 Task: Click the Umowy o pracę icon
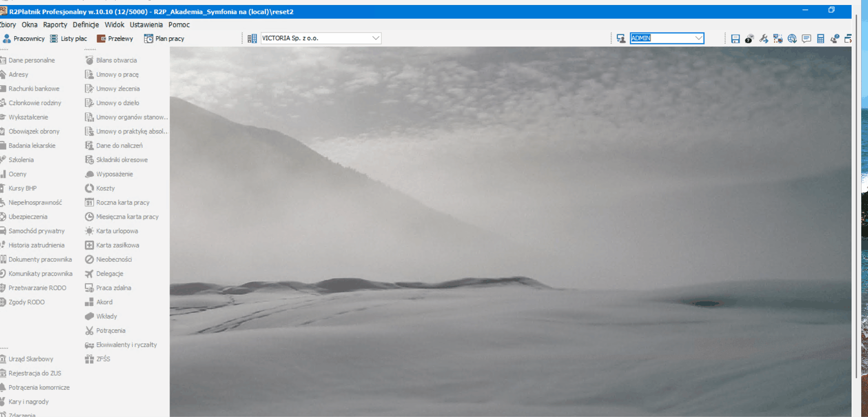89,74
